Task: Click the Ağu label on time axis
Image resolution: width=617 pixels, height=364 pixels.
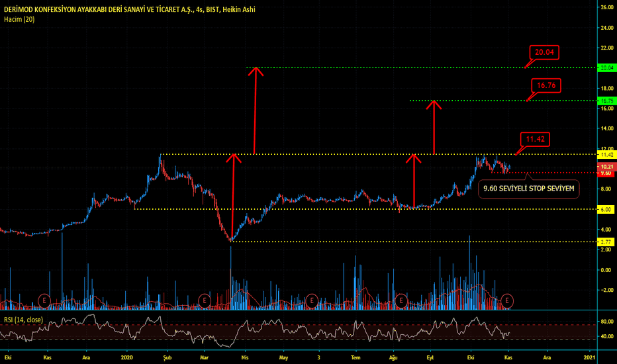Action: (x=393, y=357)
